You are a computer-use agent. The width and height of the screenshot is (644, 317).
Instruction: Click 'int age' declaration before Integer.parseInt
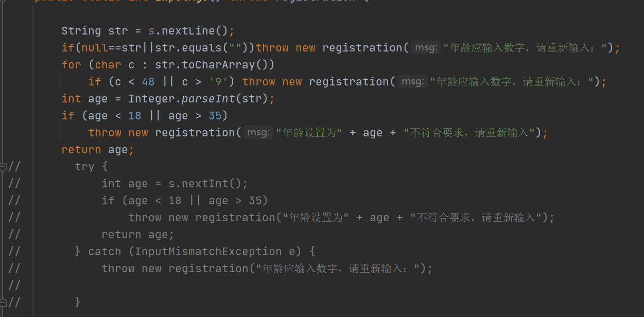(x=85, y=99)
